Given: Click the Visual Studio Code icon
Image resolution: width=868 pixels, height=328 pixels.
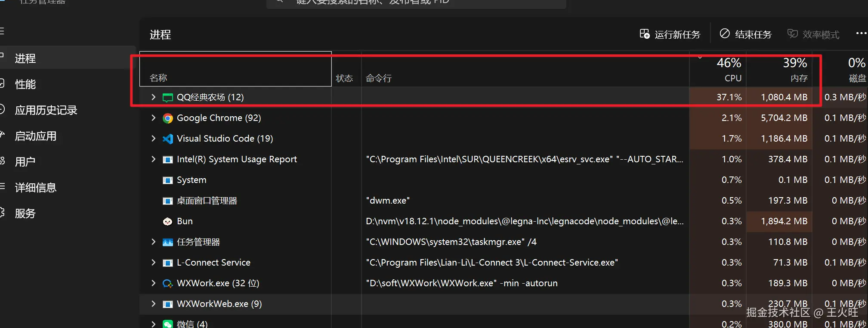Looking at the screenshot, I should (168, 139).
